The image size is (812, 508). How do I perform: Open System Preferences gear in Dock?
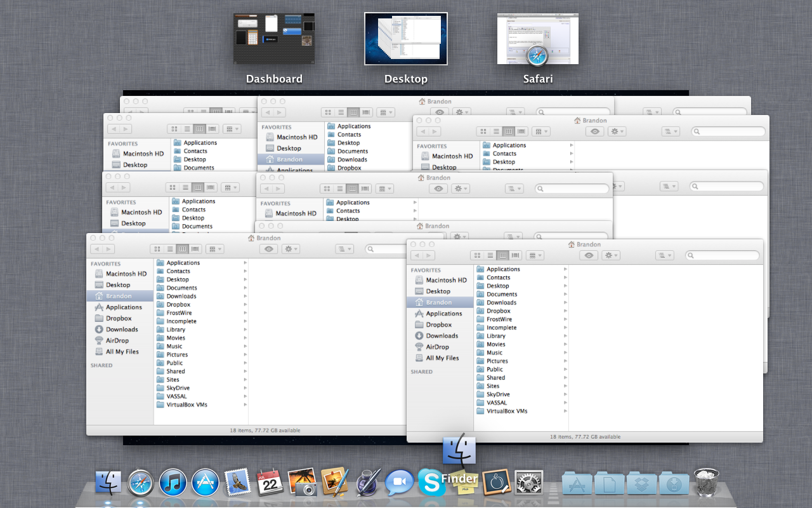pyautogui.click(x=528, y=483)
